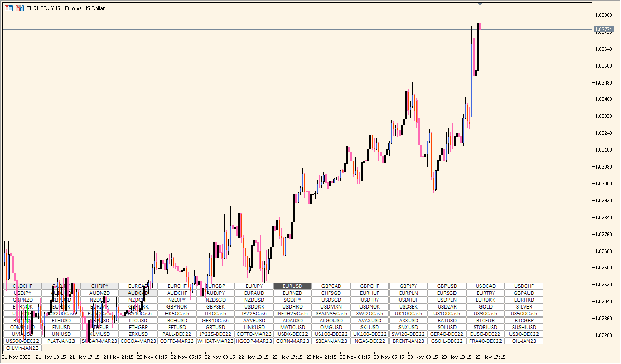The image size is (621, 364).
Task: Select the SILVER symbol button
Action: click(x=524, y=307)
